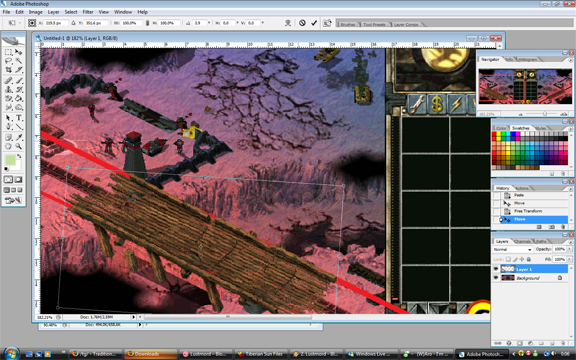Select the Eraser tool

(x=8, y=98)
